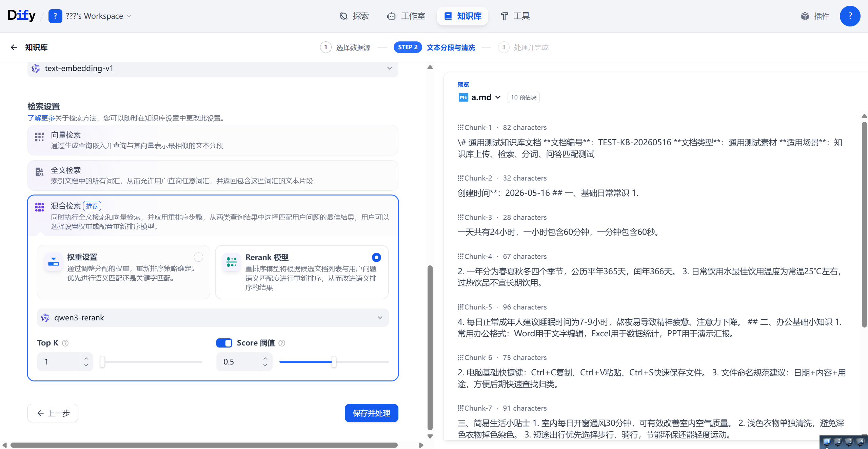Open the qwen3-rerank model dropdown
The width and height of the screenshot is (868, 449).
[x=213, y=318]
